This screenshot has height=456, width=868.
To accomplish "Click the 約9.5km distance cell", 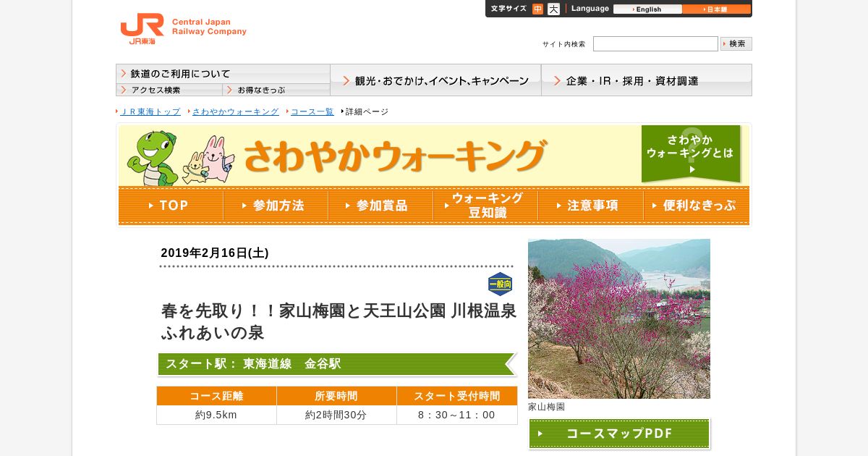I will 216,415.
